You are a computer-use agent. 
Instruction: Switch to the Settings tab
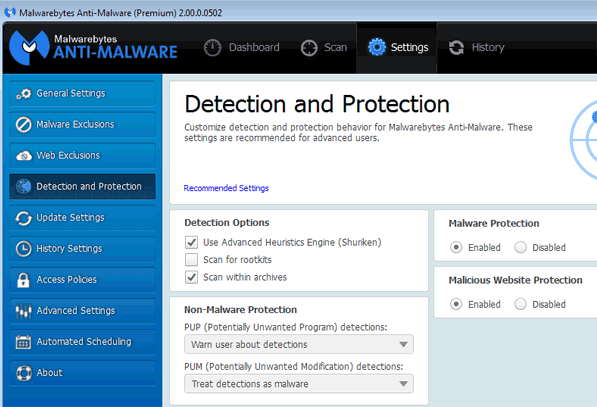pos(397,48)
